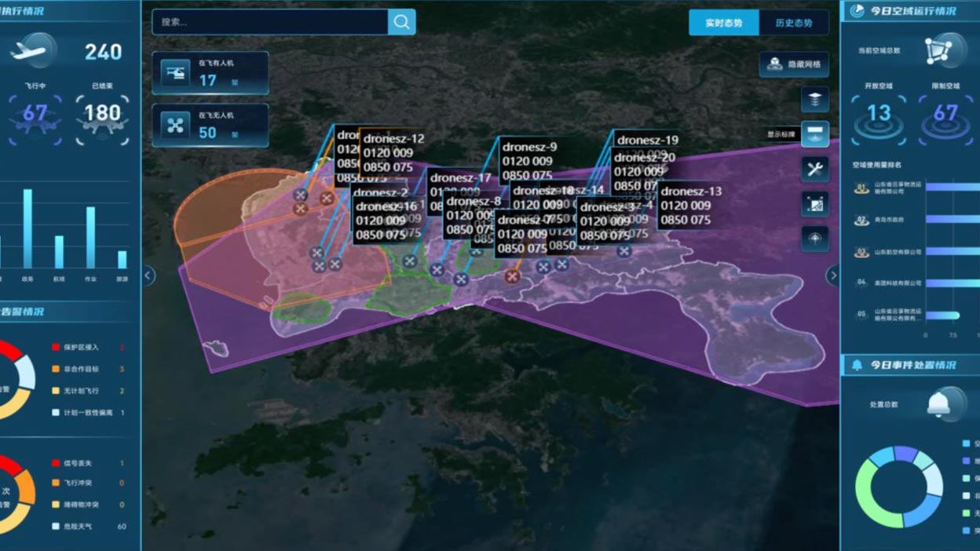Click the search magnifier button

pos(401,22)
